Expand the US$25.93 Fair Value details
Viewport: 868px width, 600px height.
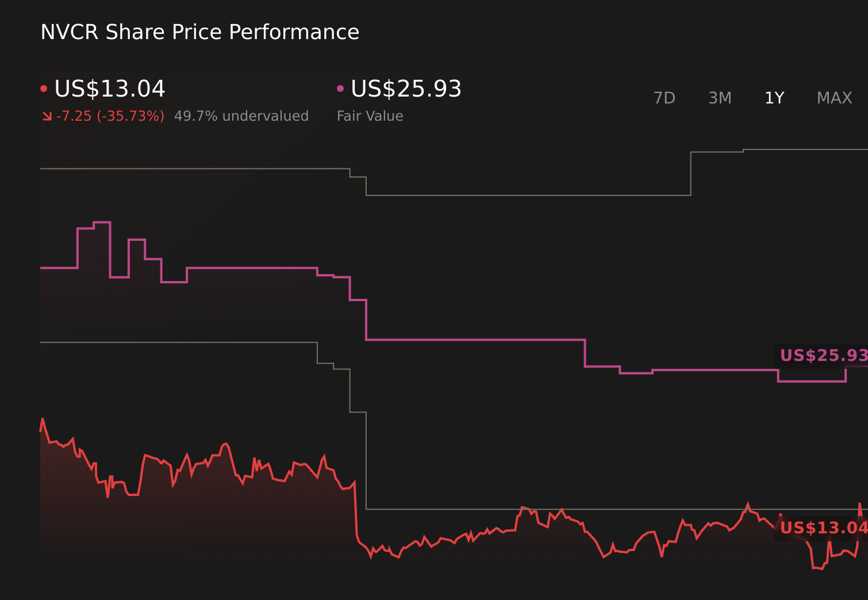tap(406, 89)
